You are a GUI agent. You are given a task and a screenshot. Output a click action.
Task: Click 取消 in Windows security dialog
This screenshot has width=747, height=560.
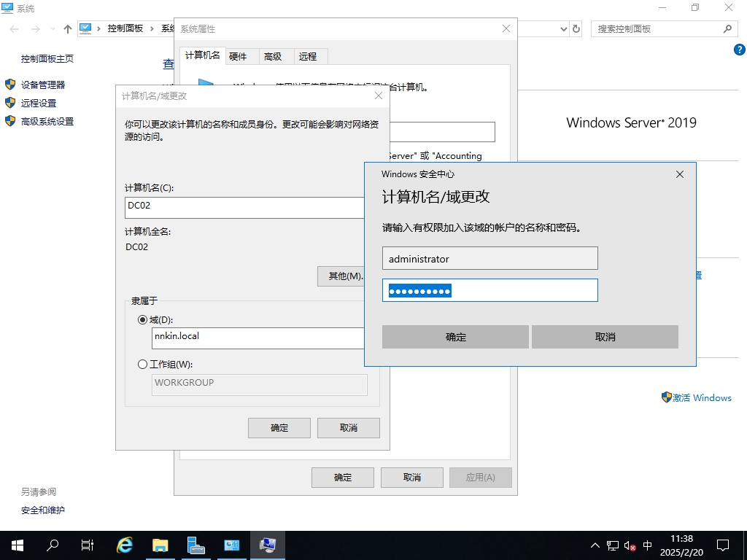pos(605,337)
